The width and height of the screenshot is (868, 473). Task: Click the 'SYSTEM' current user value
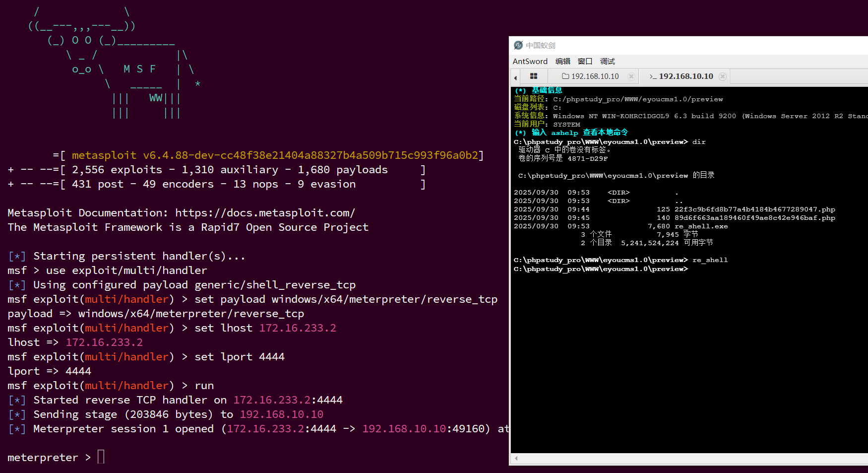(x=566, y=124)
